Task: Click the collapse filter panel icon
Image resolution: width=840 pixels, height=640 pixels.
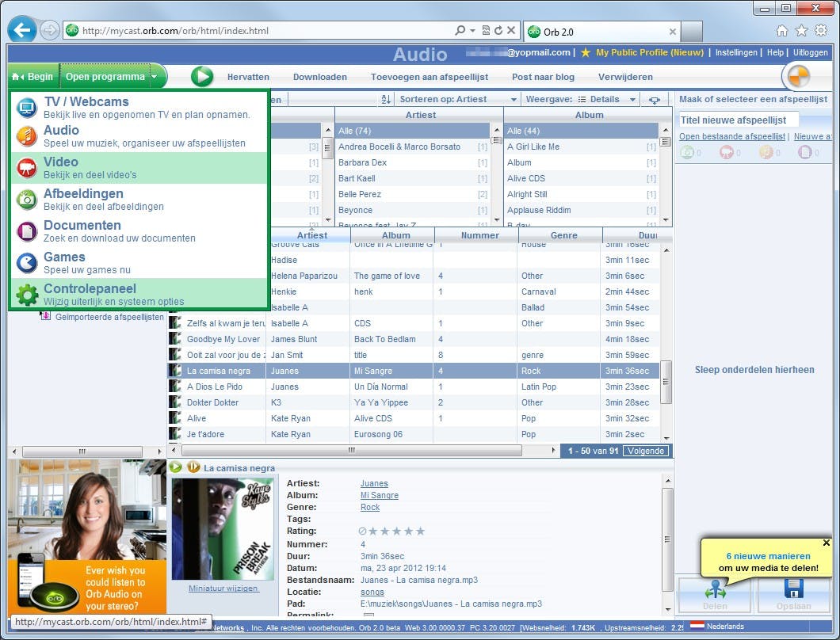Action: [x=654, y=100]
